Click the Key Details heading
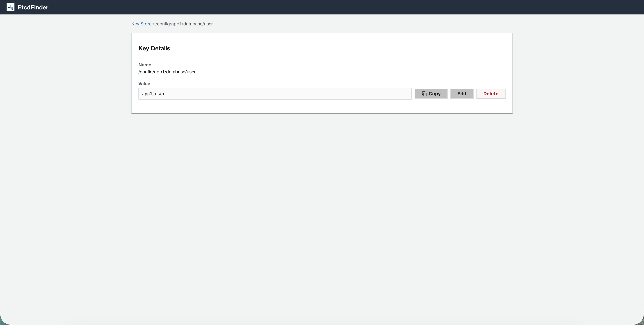This screenshot has width=644, height=325. click(154, 48)
